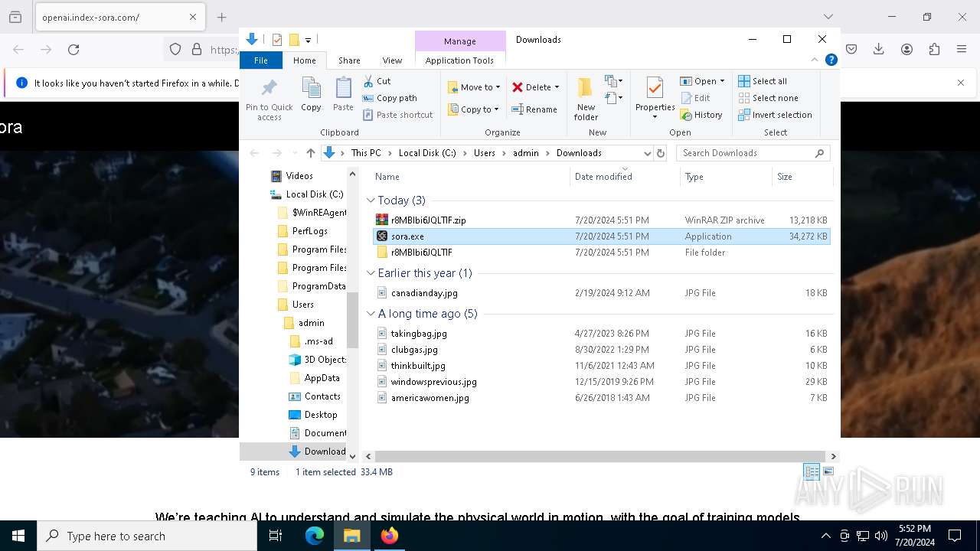Switch to Large icons view
This screenshot has height=551, width=980.
(x=828, y=472)
